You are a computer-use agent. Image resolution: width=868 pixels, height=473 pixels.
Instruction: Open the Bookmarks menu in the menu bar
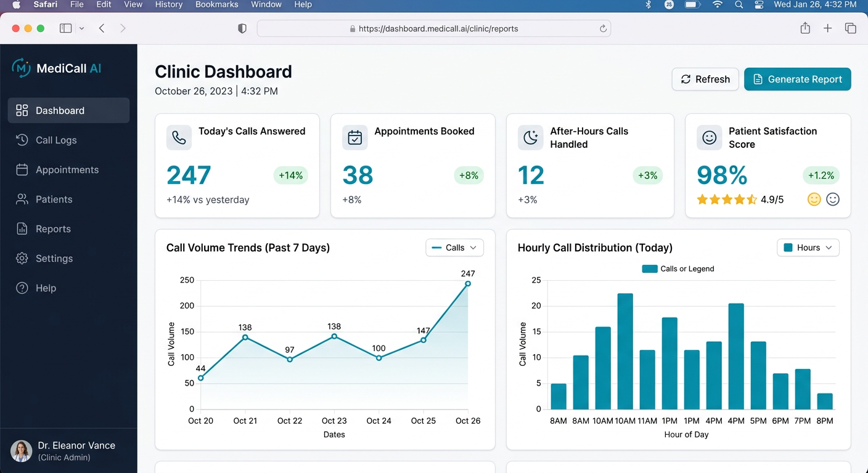(x=216, y=5)
